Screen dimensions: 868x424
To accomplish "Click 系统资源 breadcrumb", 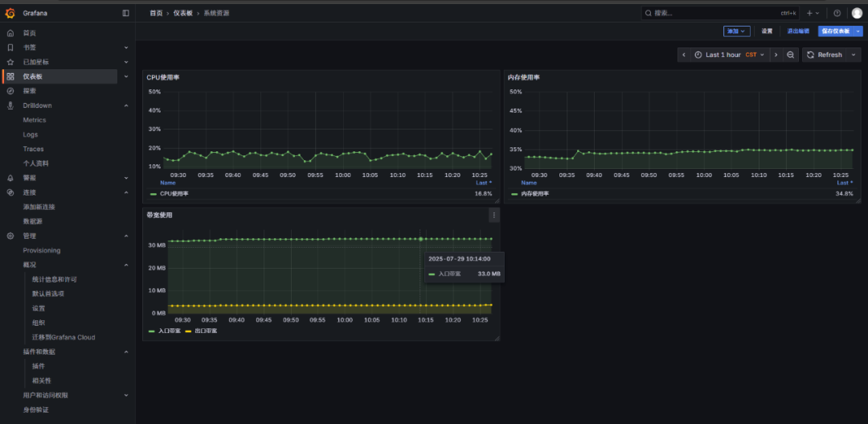I will pyautogui.click(x=216, y=14).
